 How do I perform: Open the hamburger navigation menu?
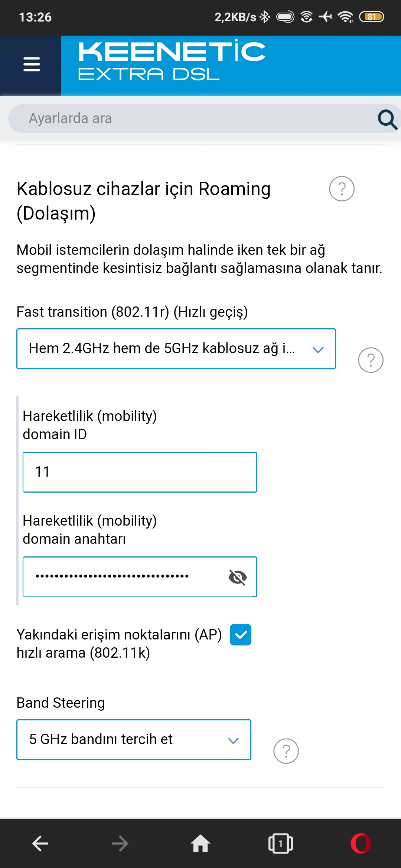pos(31,64)
